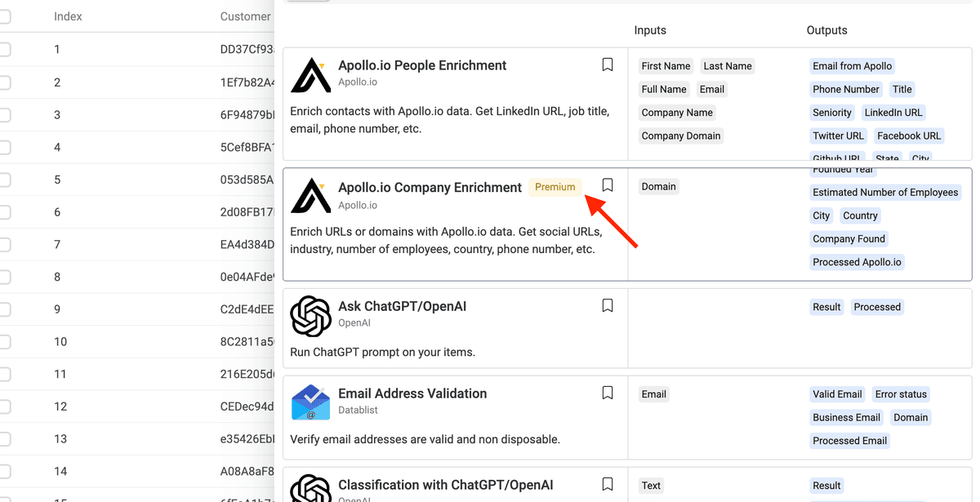Viewport: 980px width, 502px height.
Task: Open Email Address Validation title
Action: pos(412,393)
